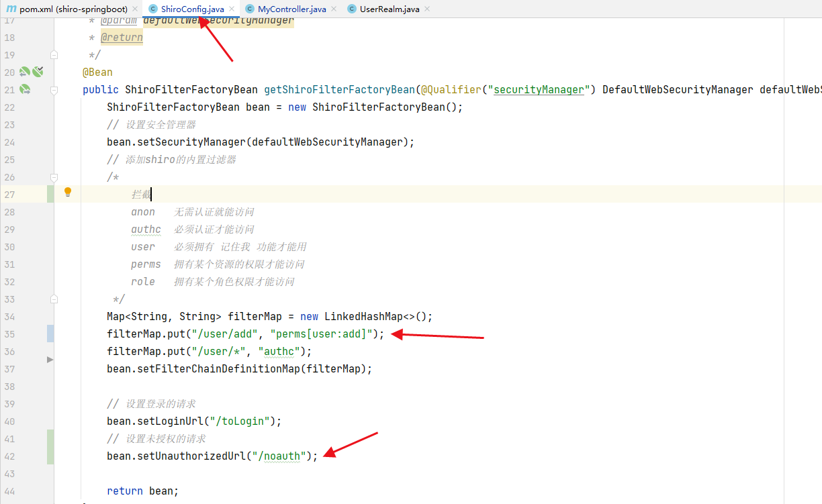Viewport: 822px width, 504px height.
Task: Click line number 40 in the gutter
Action: (x=9, y=421)
